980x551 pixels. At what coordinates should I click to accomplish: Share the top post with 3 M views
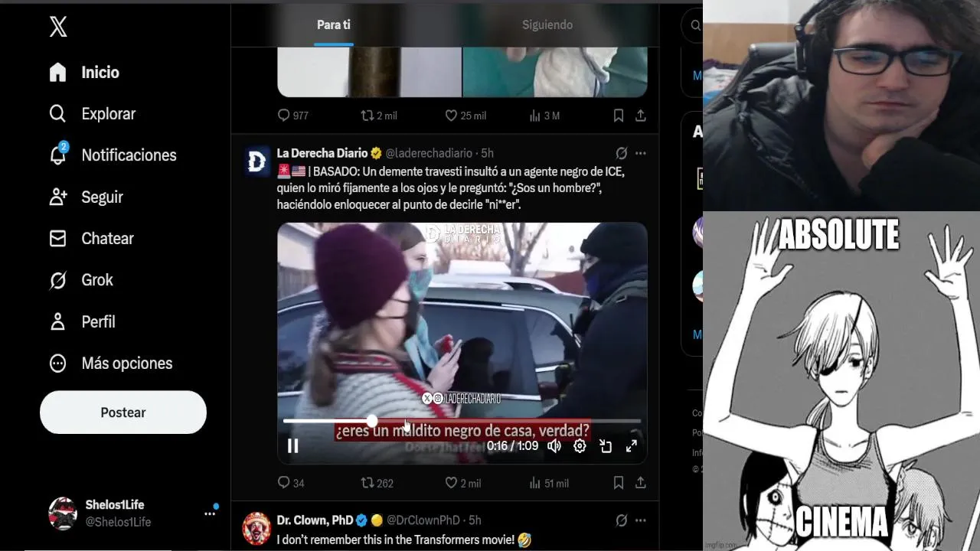(641, 116)
